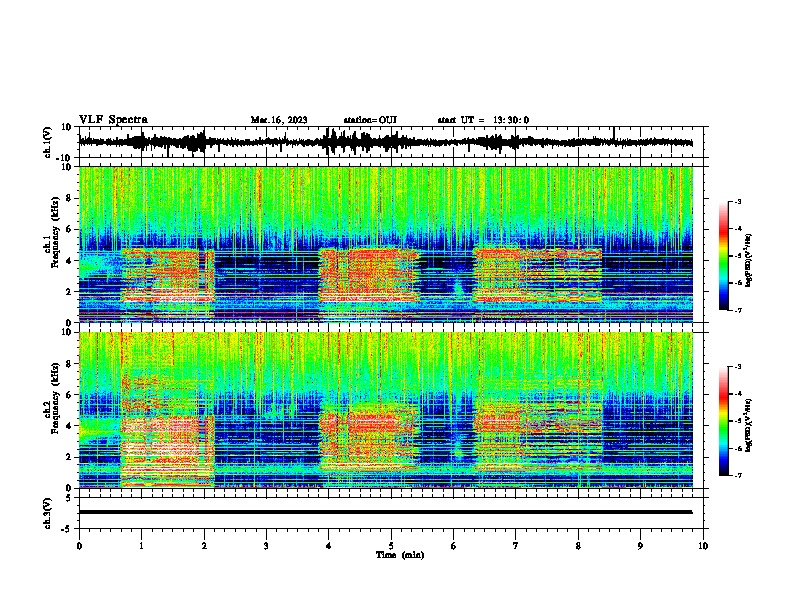Image resolution: width=792 pixels, height=612 pixels.
Task: Click the ch.1 "Frequency (kHz)" axis label
Action: tap(55, 232)
